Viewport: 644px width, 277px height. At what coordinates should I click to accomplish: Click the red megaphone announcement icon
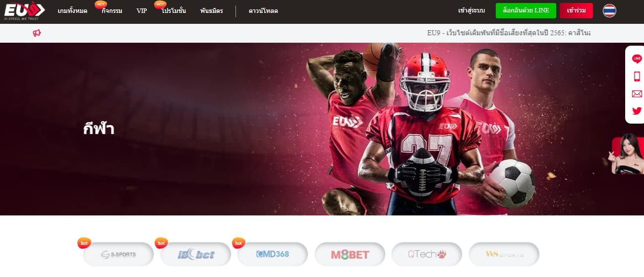pyautogui.click(x=37, y=33)
